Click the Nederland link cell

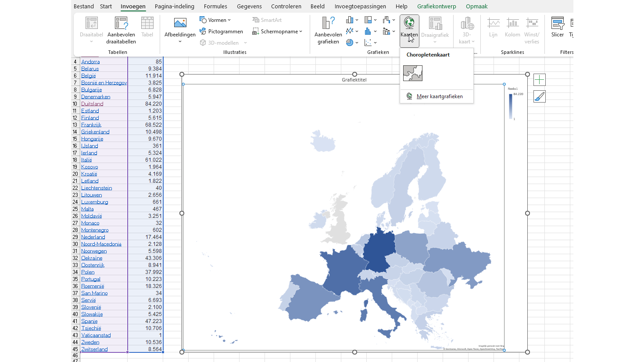93,237
